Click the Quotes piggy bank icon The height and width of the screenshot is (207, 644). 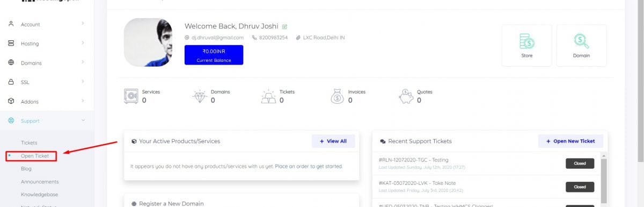coord(406,96)
